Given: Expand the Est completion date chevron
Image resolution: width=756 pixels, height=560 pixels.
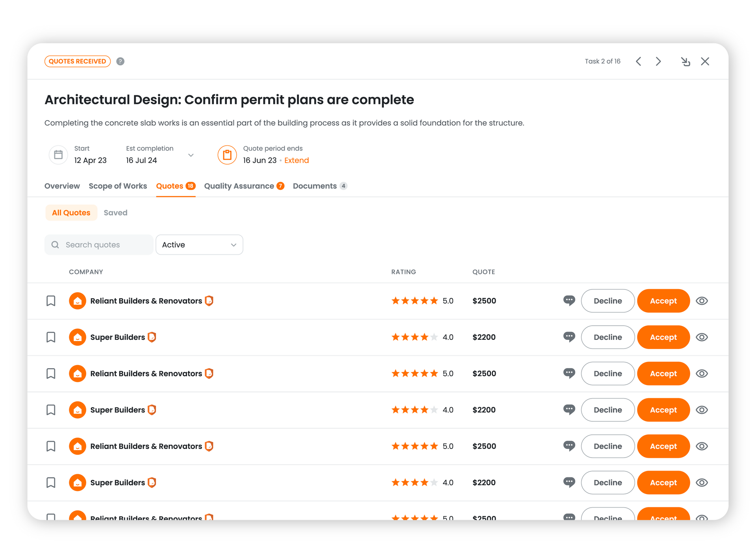Looking at the screenshot, I should (x=191, y=155).
